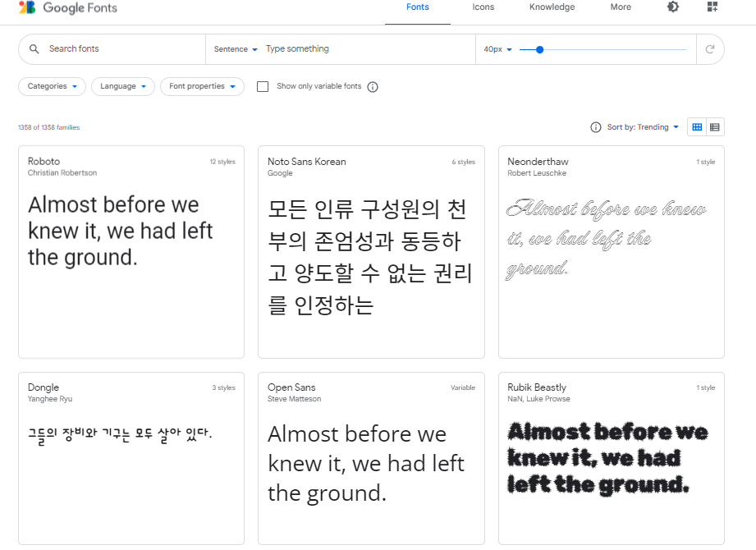Click Rubik Beastly sample preview
The width and height of the screenshot is (756, 550).
tap(607, 458)
